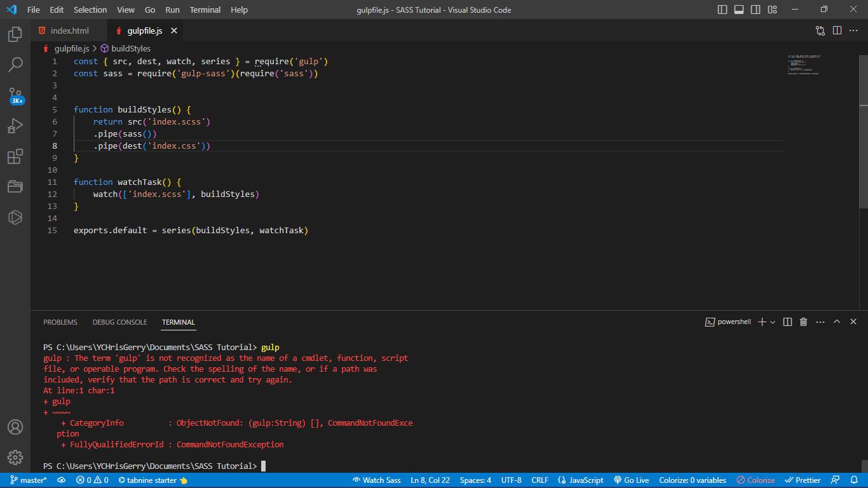
Task: Open the terminal more actions ellipsis menu
Action: pyautogui.click(x=820, y=322)
